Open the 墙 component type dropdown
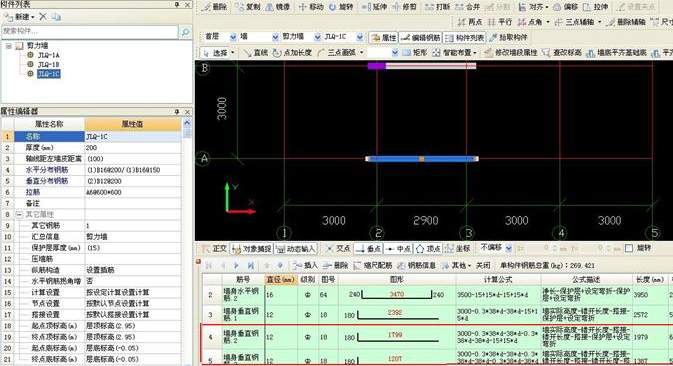This screenshot has height=366, width=673. click(x=275, y=37)
